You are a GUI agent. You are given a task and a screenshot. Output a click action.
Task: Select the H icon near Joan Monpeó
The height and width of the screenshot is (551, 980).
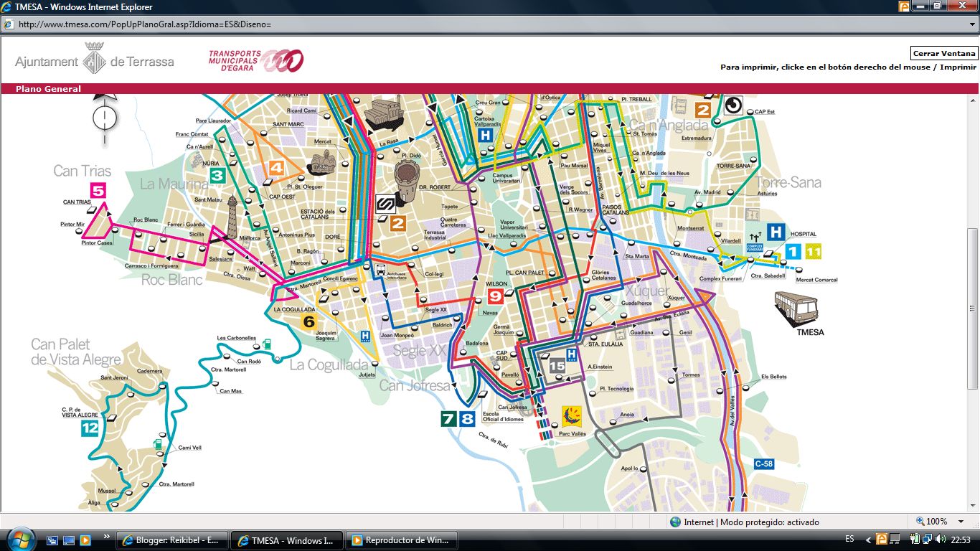pyautogui.click(x=365, y=335)
